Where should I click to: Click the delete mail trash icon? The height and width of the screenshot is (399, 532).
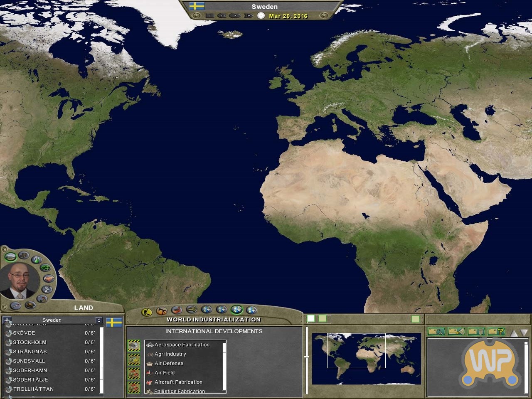476,331
